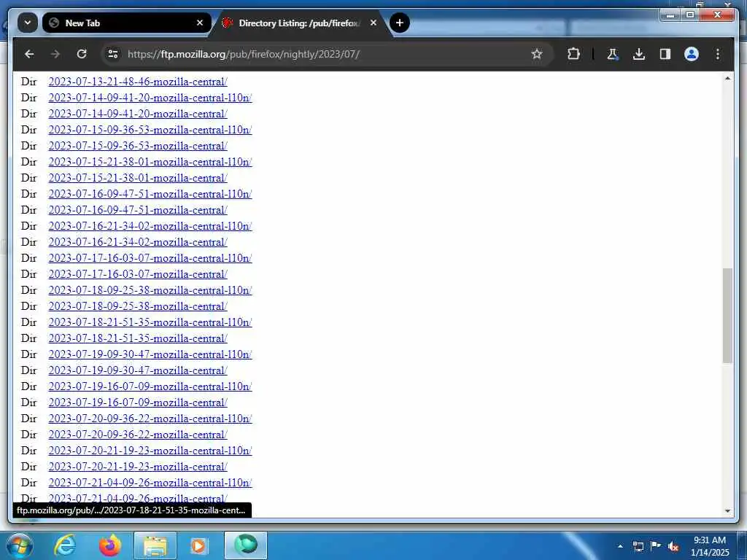Click the page scrollbar thumb
This screenshot has height=560, width=747.
727,316
